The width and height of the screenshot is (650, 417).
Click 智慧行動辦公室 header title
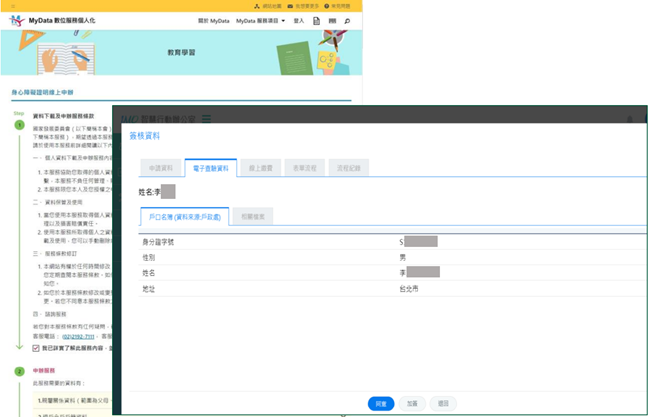[168, 119]
